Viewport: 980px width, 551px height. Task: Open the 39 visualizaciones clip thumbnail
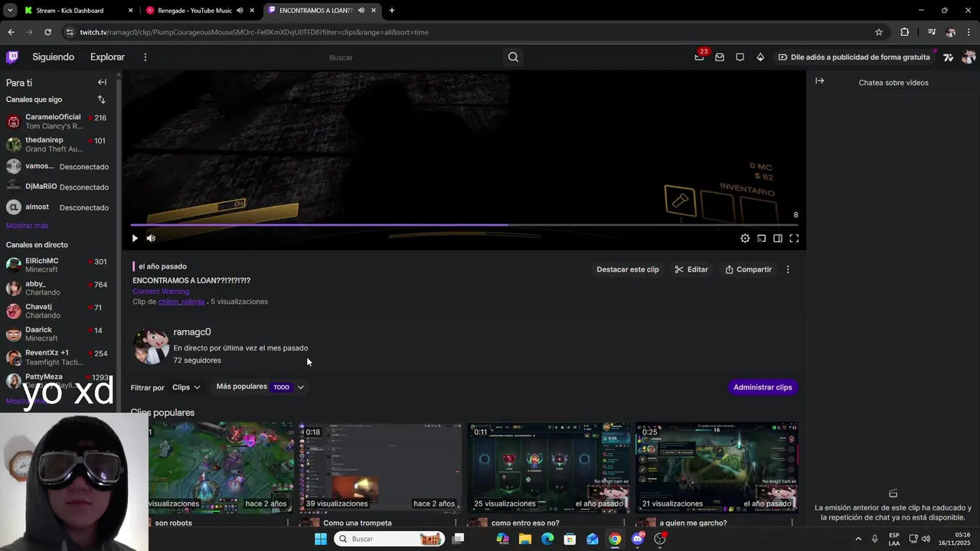[381, 467]
